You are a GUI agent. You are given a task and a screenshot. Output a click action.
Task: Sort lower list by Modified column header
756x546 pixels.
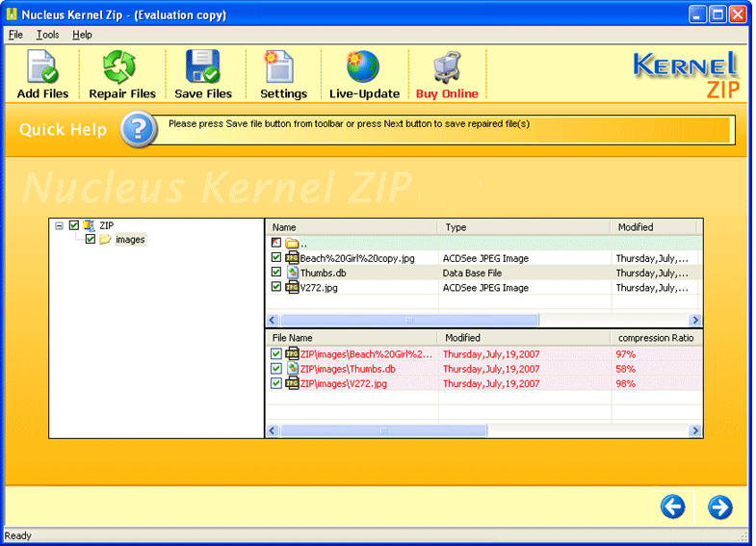(x=524, y=338)
